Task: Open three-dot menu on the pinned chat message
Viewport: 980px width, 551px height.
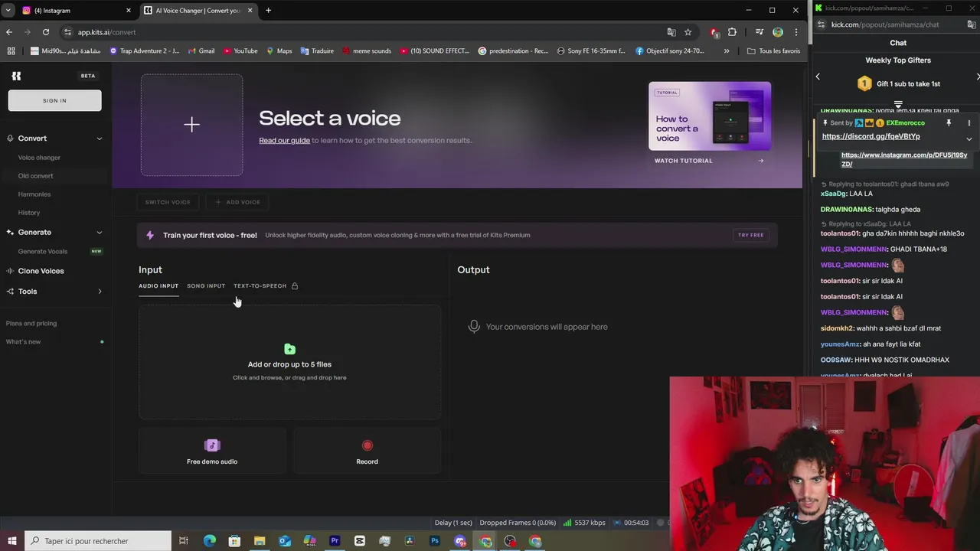Action: tap(969, 123)
